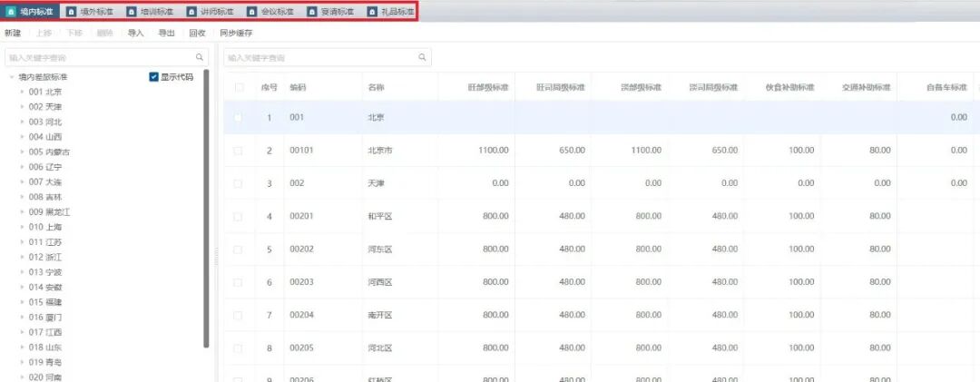Click the 导入 toolbar button
Screen dimensions: 980x382
point(135,34)
